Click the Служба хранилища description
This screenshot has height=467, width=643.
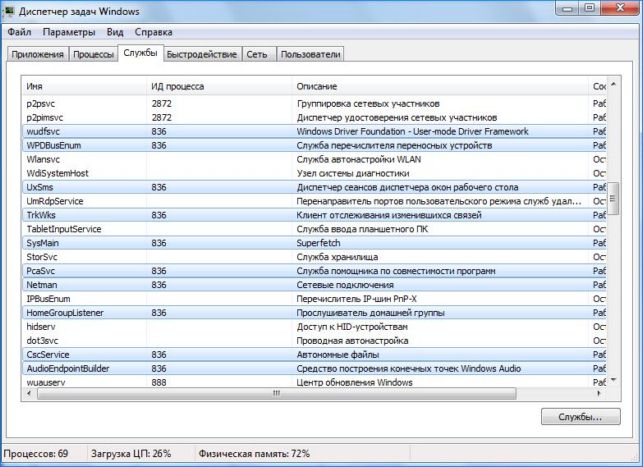coord(337,257)
